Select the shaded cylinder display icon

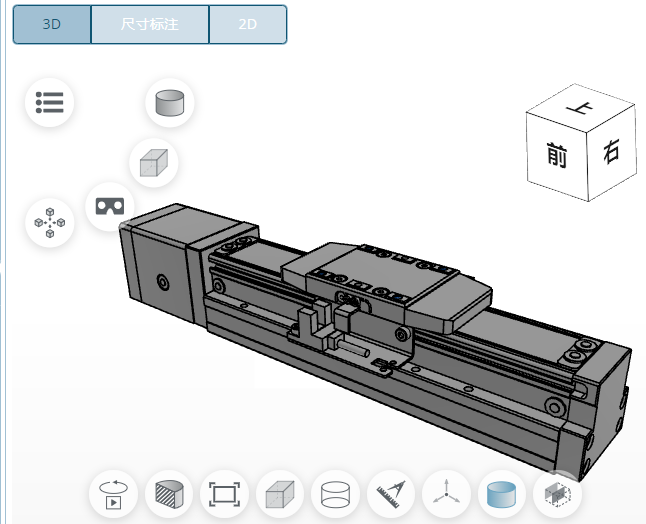click(x=170, y=102)
